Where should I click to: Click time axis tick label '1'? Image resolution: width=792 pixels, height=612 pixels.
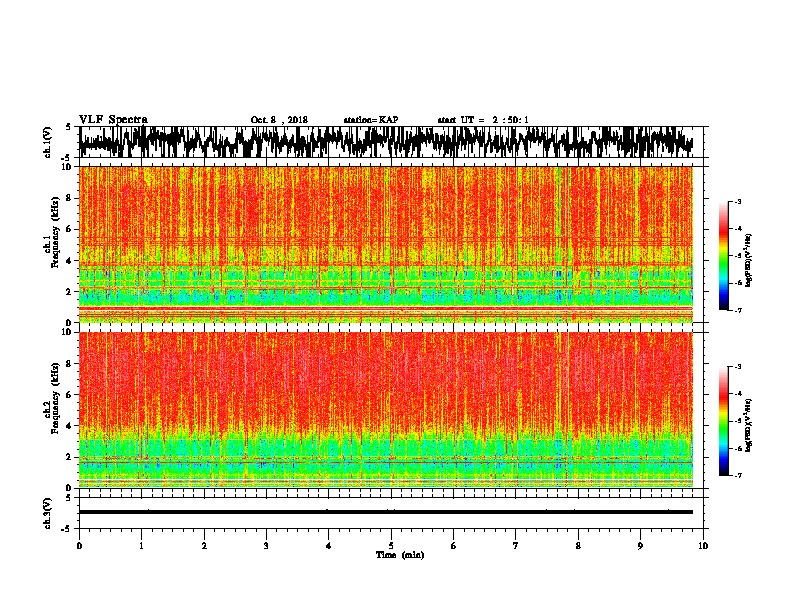click(141, 546)
